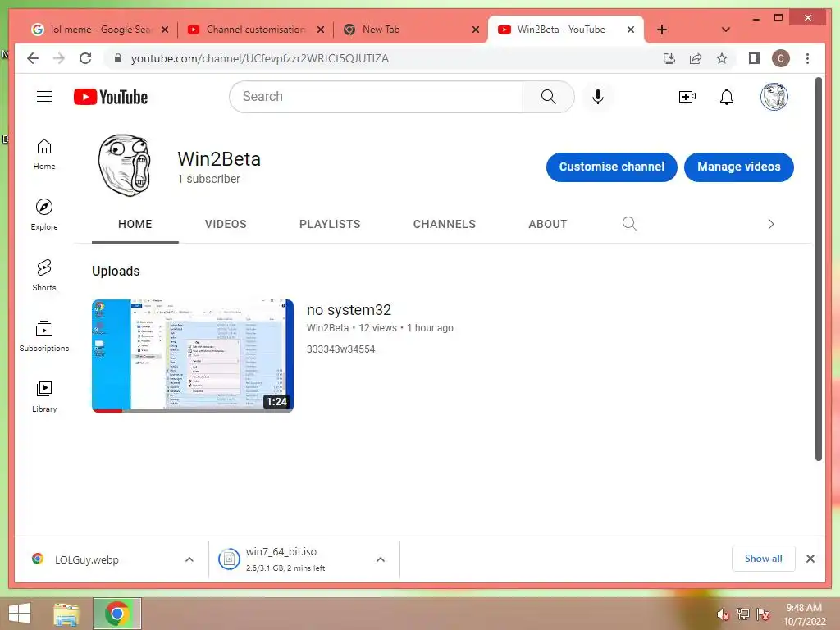Toggle the Chrome side panel
This screenshot has height=630, width=840.
click(755, 58)
